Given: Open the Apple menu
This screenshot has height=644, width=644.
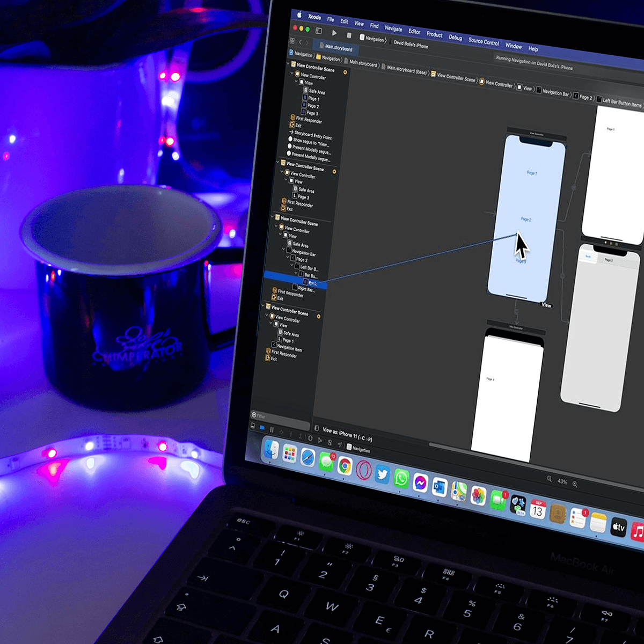Looking at the screenshot, I should click(x=299, y=14).
